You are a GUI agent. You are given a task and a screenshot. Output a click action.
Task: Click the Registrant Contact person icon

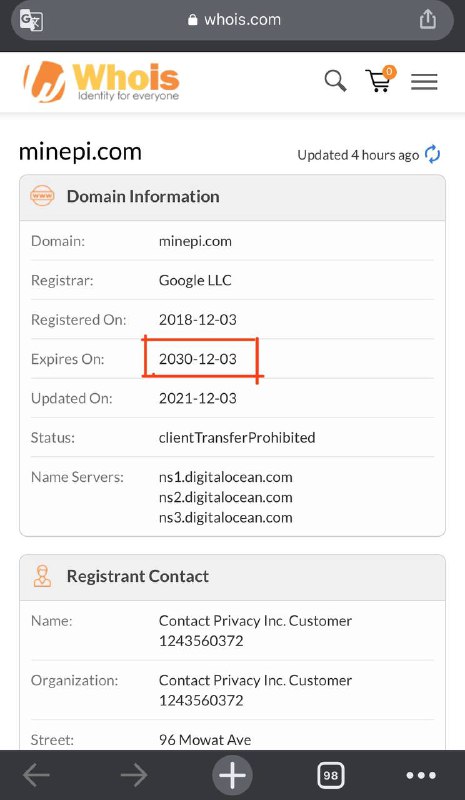click(42, 576)
